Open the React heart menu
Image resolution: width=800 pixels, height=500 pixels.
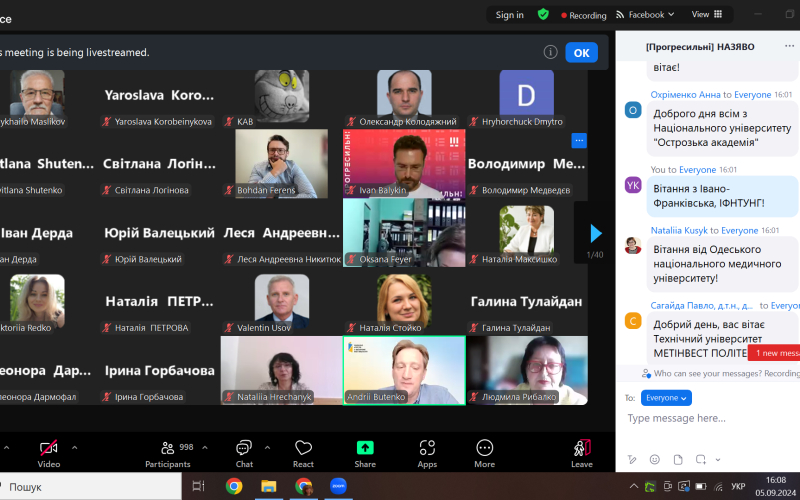(303, 454)
